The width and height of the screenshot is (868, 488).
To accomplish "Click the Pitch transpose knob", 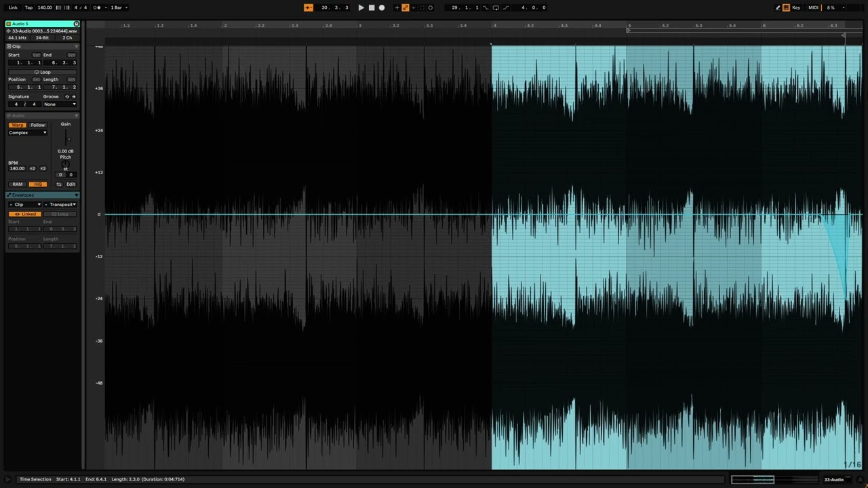I will pyautogui.click(x=65, y=163).
